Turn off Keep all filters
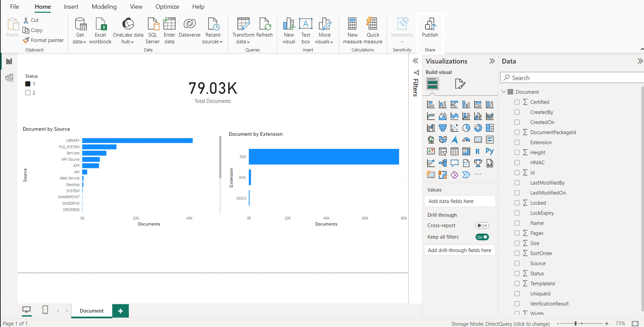This screenshot has height=327, width=644. pos(482,237)
